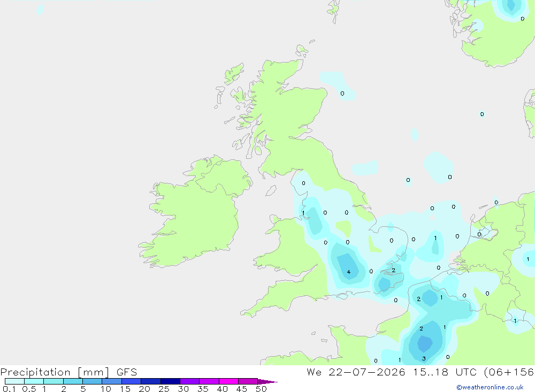This screenshot has width=535, height=392.
Task: Select the legend swatch between 1 and 2
Action: [x=53, y=381]
